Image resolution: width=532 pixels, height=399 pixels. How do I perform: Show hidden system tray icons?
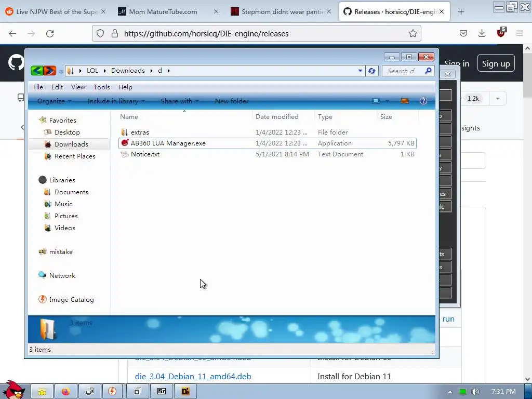pos(450,392)
